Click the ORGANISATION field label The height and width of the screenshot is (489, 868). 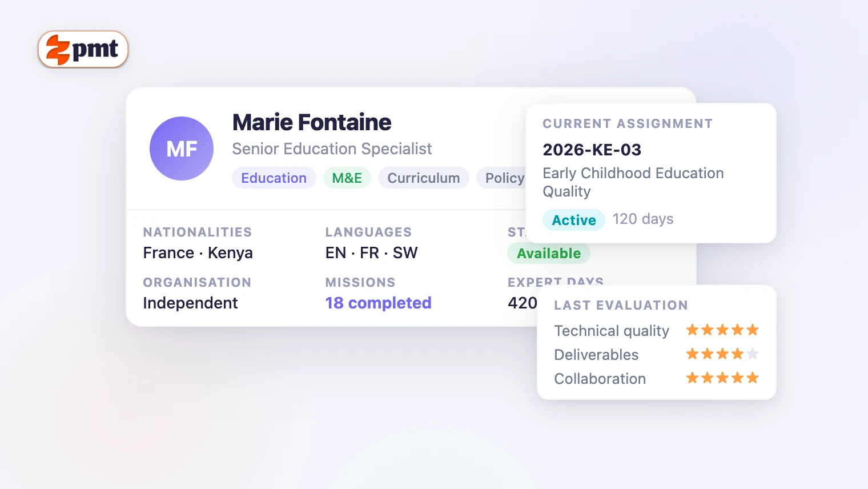pyautogui.click(x=197, y=282)
